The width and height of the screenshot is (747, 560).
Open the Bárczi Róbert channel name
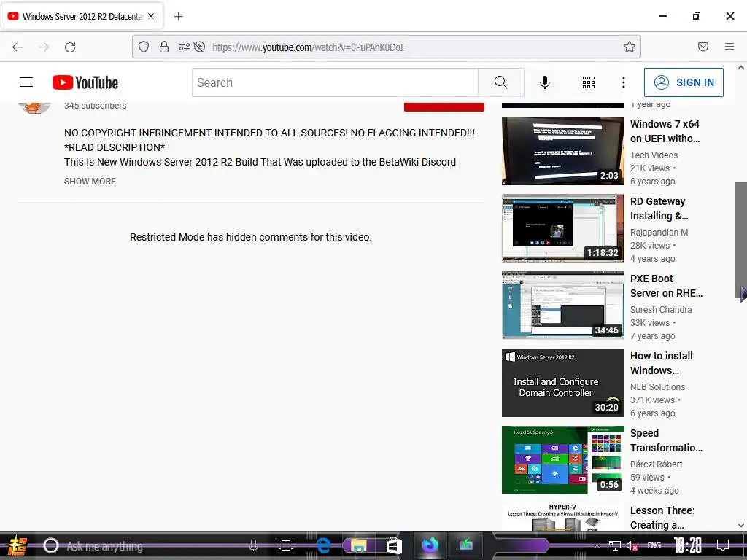pos(656,464)
